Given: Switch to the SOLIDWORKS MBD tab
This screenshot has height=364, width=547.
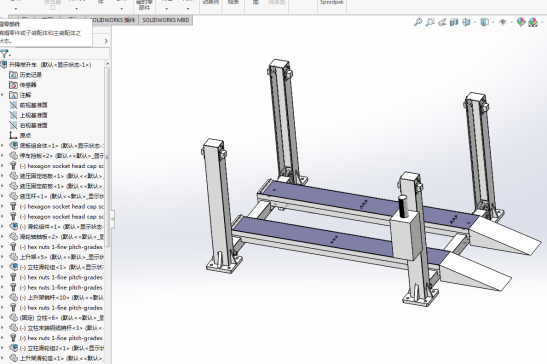Looking at the screenshot, I should (x=166, y=20).
